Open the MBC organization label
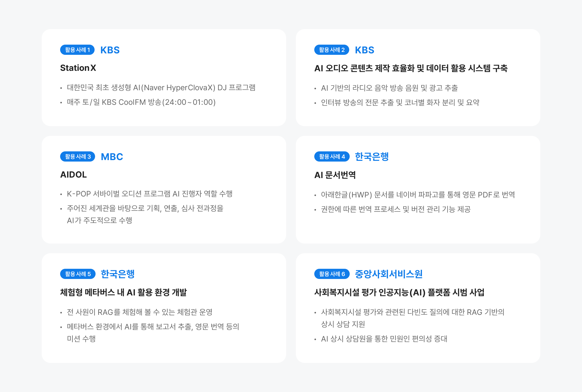This screenshot has height=392, width=582. 112,157
